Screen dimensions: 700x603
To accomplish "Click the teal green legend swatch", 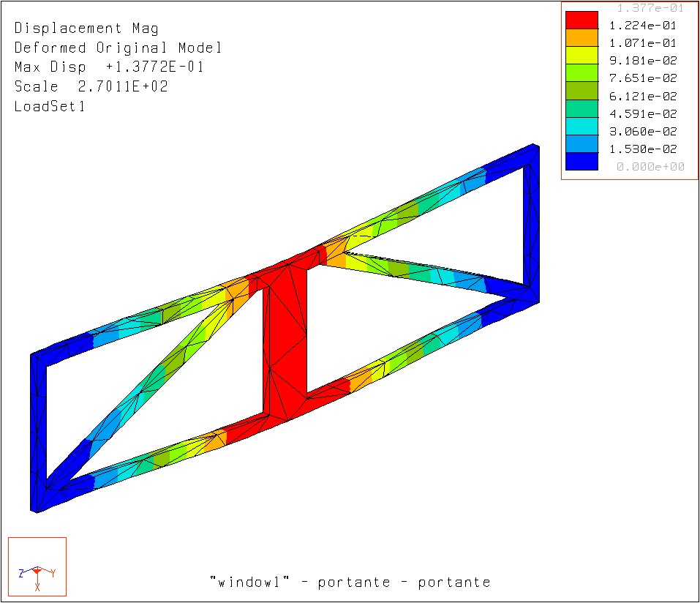I will tap(582, 108).
